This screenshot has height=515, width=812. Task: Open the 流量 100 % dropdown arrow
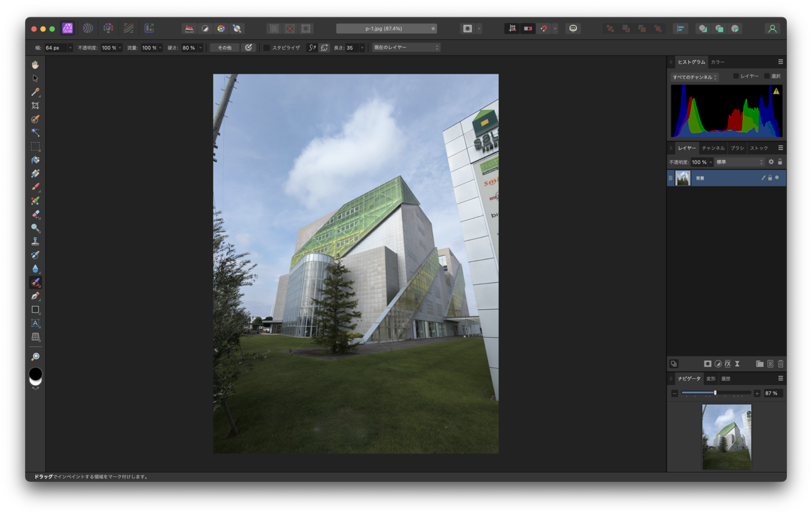pos(160,48)
